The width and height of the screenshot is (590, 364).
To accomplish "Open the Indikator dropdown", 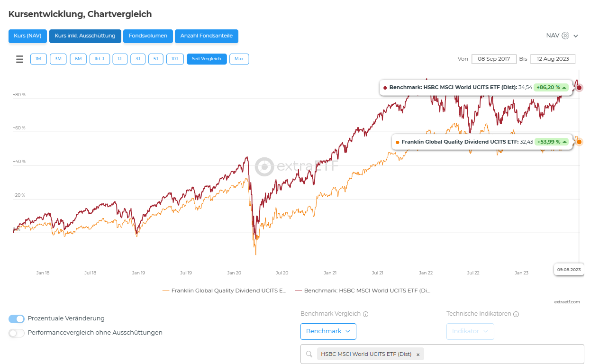I will tap(470, 331).
